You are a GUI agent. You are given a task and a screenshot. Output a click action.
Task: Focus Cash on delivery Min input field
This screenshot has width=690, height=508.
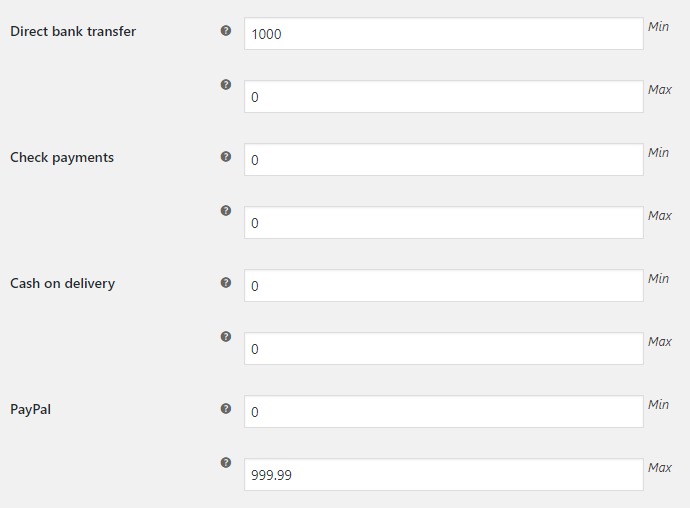[444, 285]
